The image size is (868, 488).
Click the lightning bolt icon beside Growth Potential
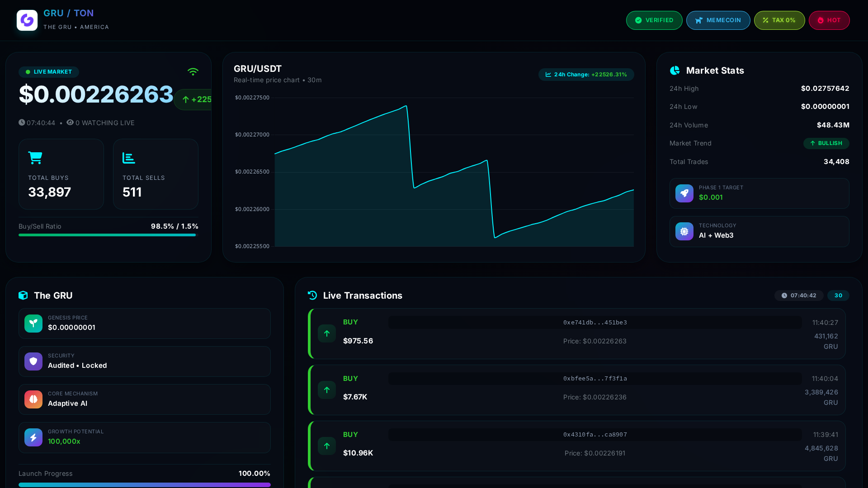(x=33, y=437)
